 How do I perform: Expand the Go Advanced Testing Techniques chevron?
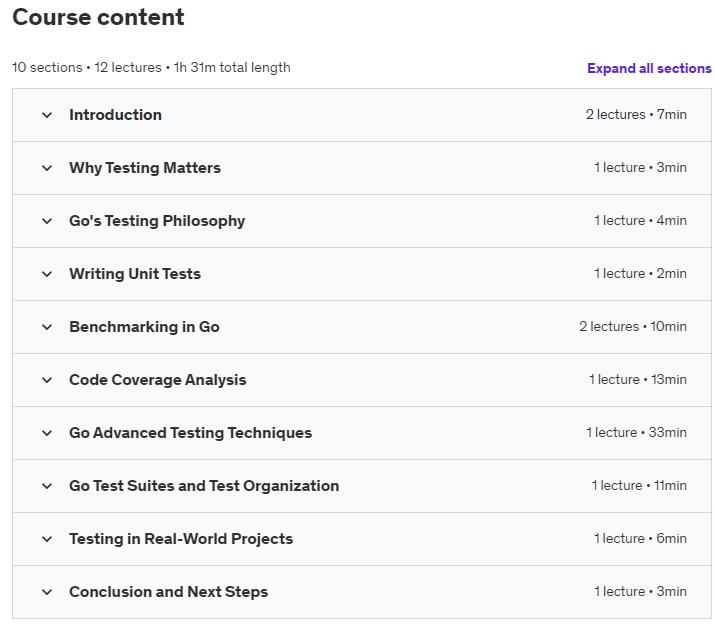pos(47,433)
